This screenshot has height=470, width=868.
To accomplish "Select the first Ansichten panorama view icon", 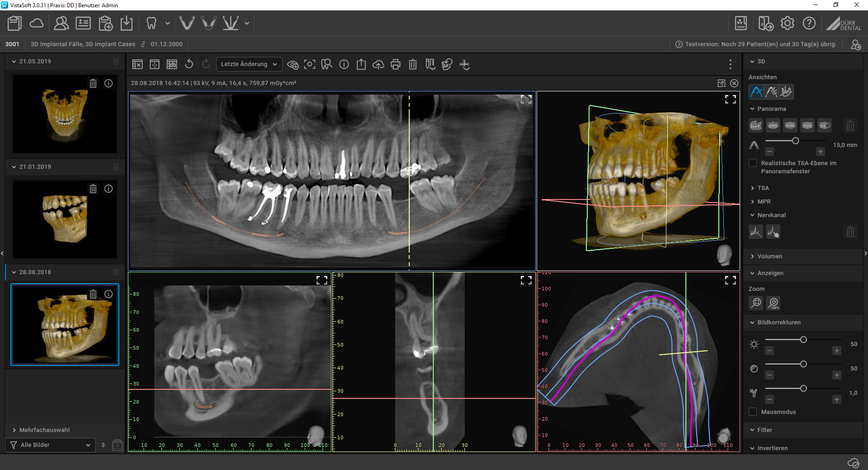I will pos(756,92).
